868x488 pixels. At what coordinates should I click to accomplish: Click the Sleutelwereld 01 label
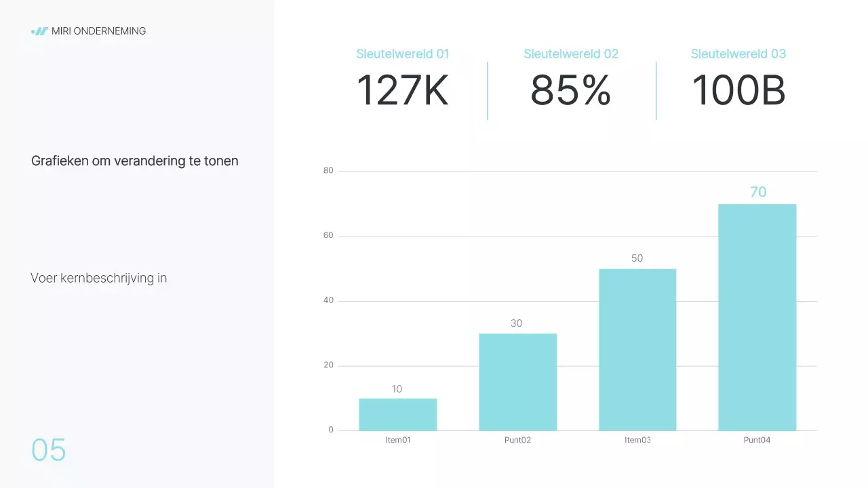coord(402,54)
